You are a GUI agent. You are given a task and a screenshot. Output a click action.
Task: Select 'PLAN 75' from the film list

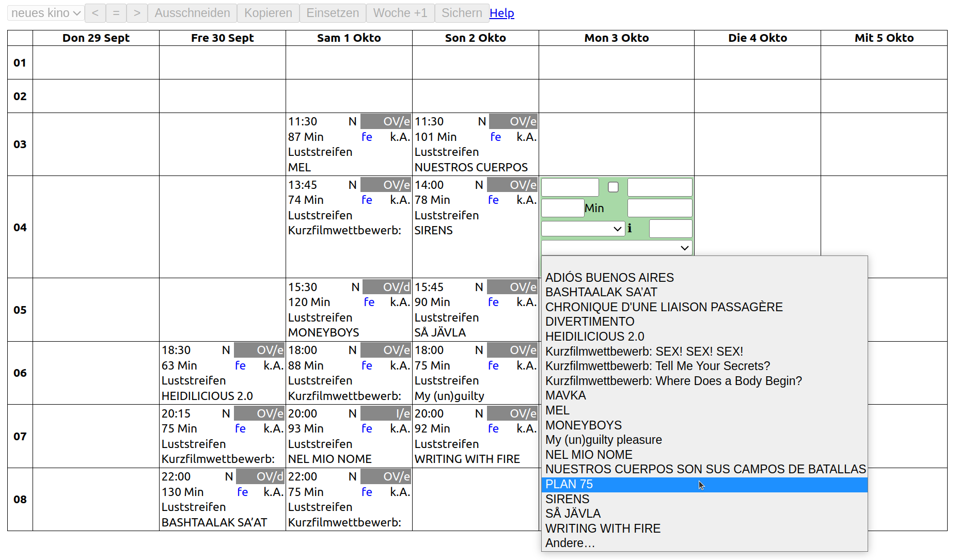(569, 484)
